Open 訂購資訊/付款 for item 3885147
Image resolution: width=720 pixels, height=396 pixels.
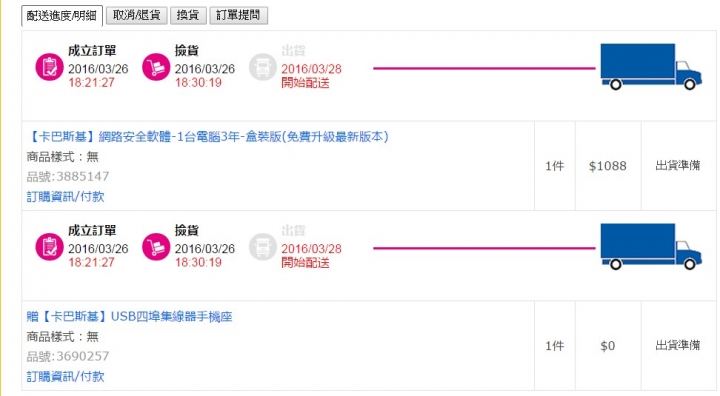pyautogui.click(x=65, y=197)
